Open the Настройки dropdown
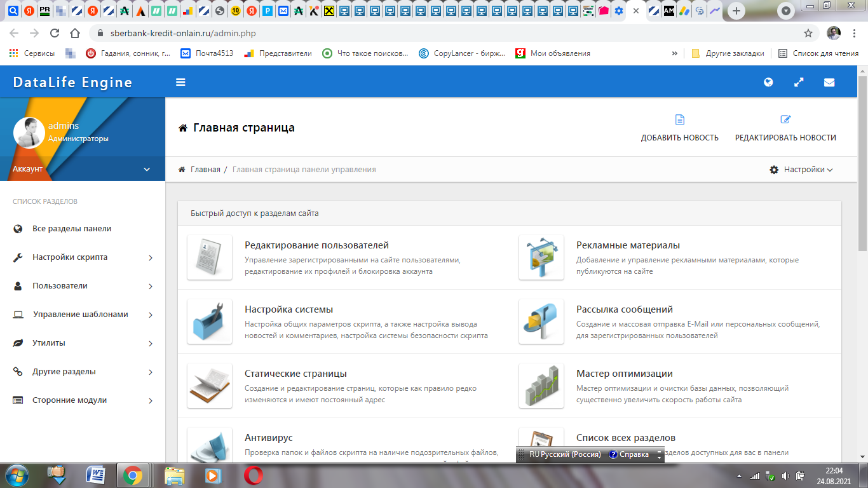868x488 pixels. tap(801, 170)
